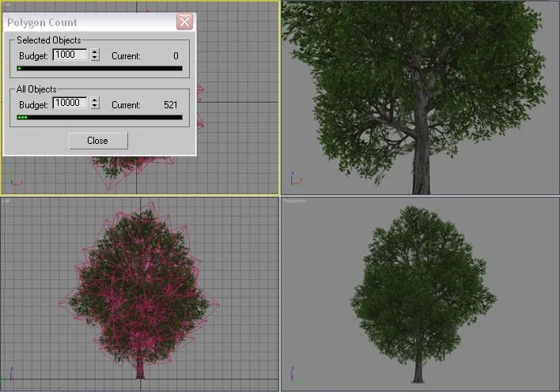
Task: Click the All Objects polygon usage bar
Action: pyautogui.click(x=100, y=117)
